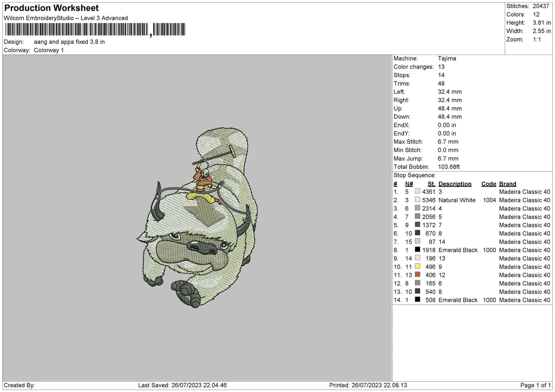
Task: Click 'Emerald Black' in stop 8 row
Action: (458, 250)
